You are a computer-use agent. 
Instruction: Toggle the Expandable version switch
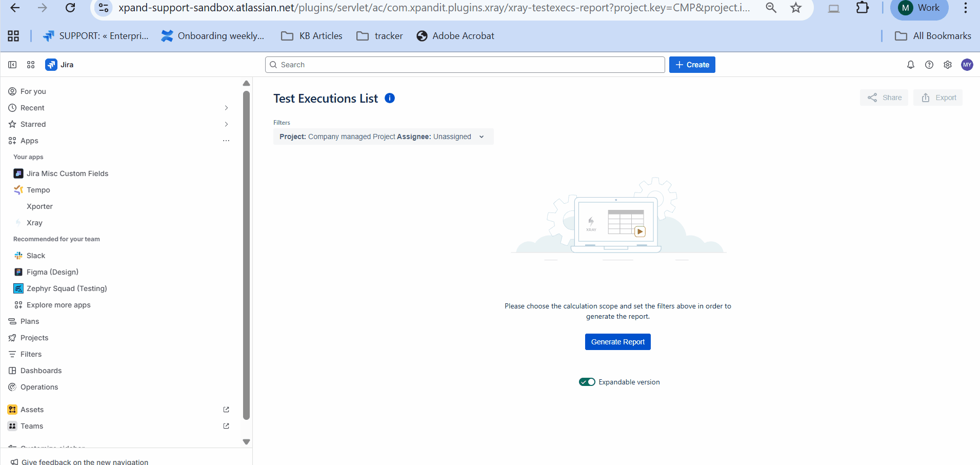[587, 382]
